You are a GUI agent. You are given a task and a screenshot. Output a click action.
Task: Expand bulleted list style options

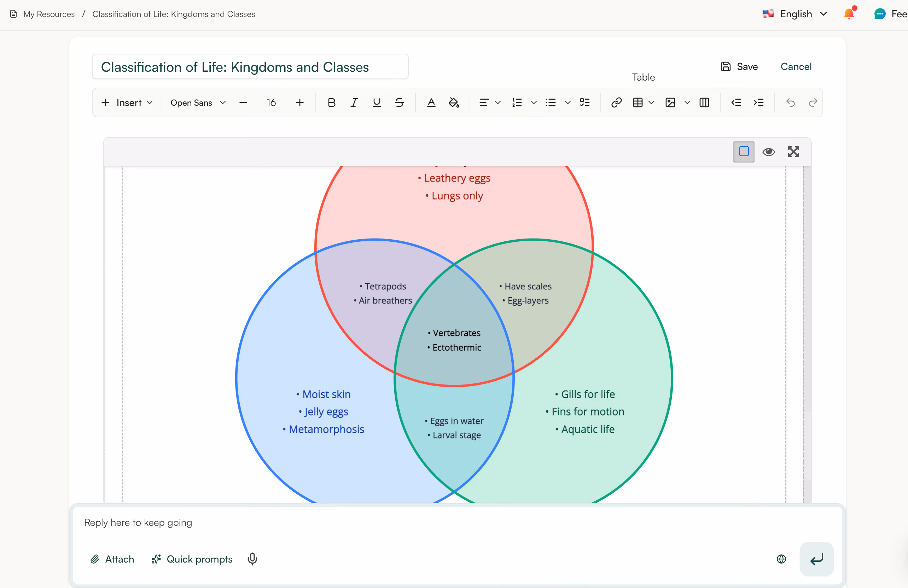(568, 102)
